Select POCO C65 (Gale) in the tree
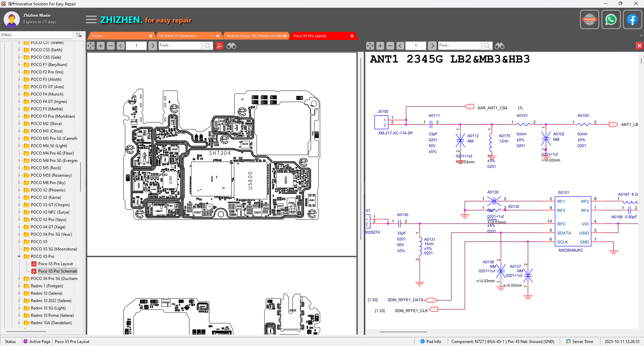The height and width of the screenshot is (346, 644). pyautogui.click(x=46, y=57)
